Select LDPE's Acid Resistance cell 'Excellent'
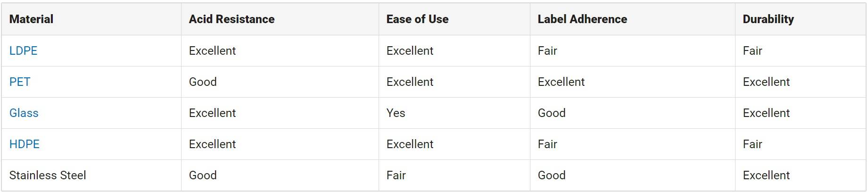868x192 pixels. (x=212, y=50)
